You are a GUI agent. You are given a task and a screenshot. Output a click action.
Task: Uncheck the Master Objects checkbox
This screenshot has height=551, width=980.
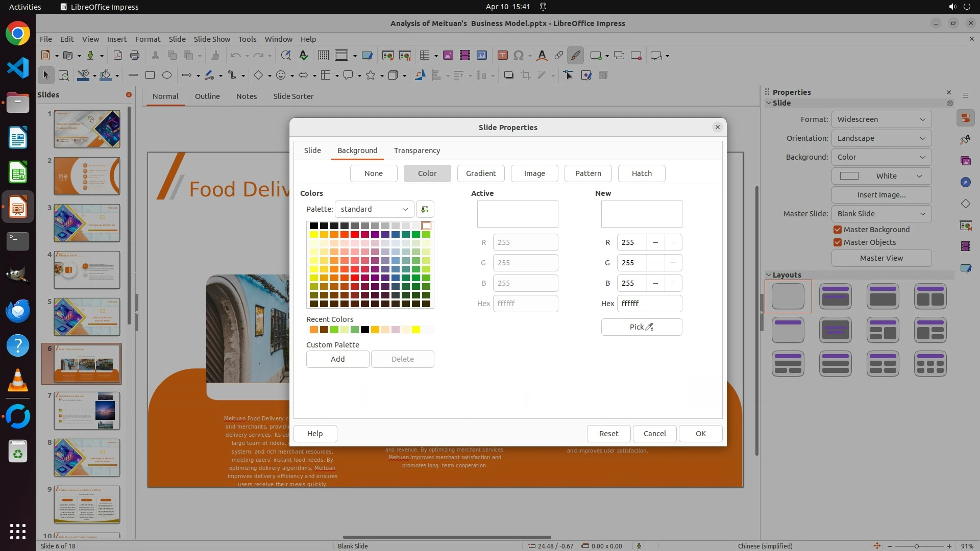(838, 242)
